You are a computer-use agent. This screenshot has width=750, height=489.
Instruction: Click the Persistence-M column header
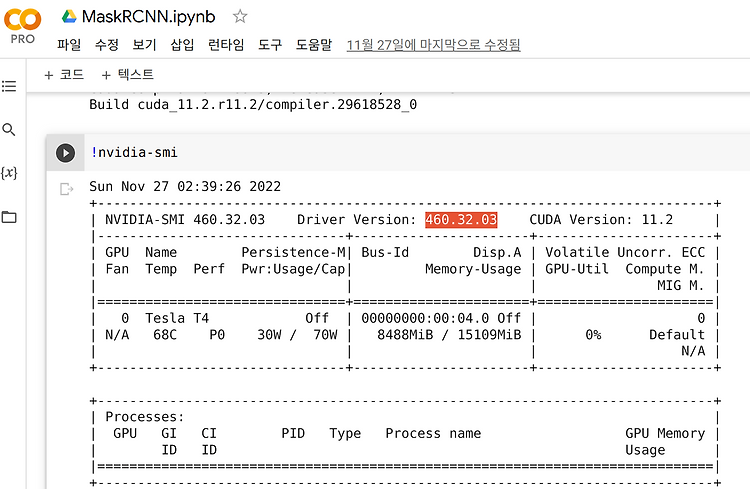coord(293,252)
